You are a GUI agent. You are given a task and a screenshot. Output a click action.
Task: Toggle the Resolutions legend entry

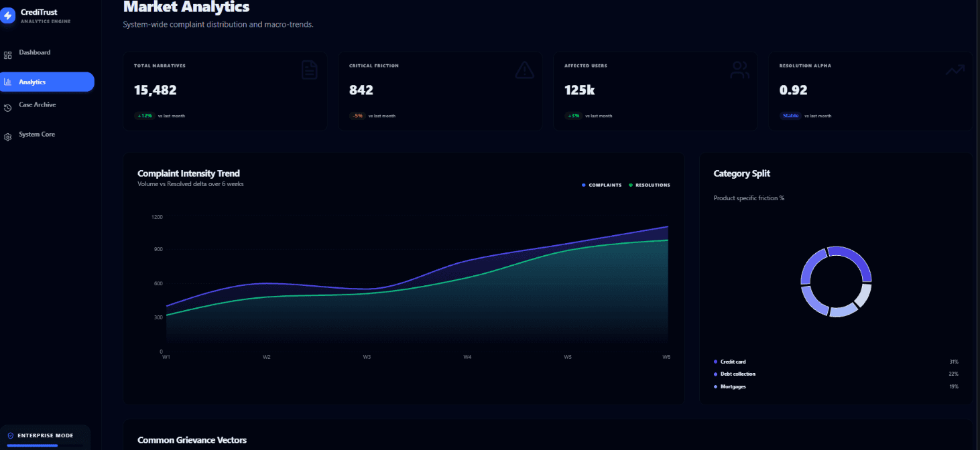click(x=650, y=185)
